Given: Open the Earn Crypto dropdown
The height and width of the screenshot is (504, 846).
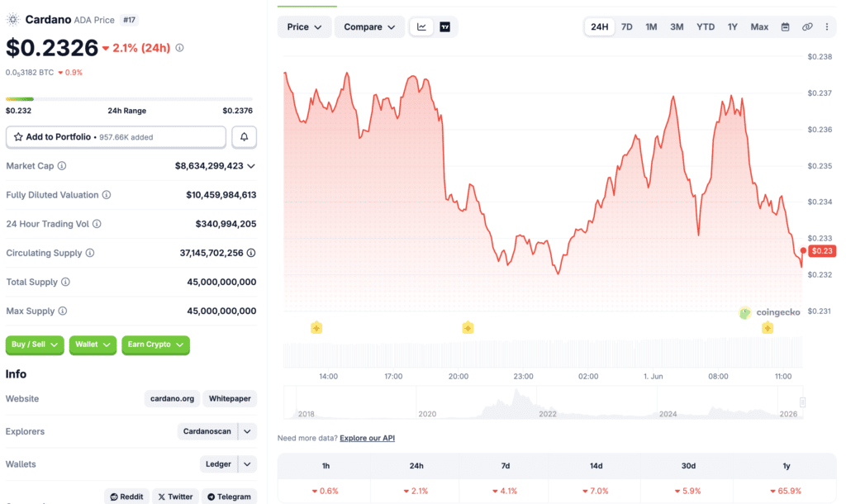Looking at the screenshot, I should pyautogui.click(x=155, y=345).
